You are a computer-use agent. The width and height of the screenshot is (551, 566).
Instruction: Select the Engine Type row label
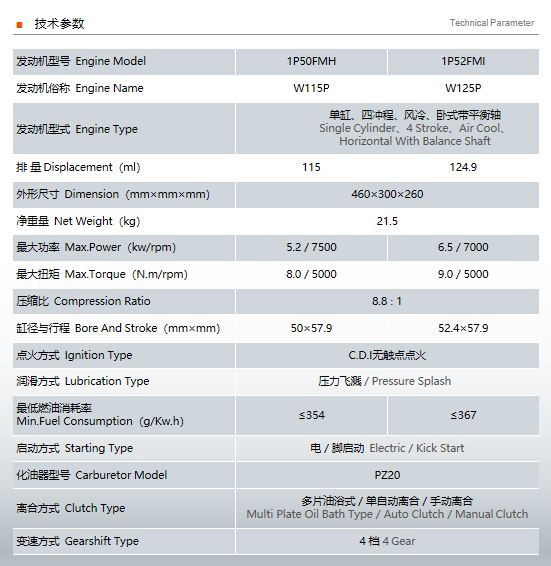tap(77, 129)
